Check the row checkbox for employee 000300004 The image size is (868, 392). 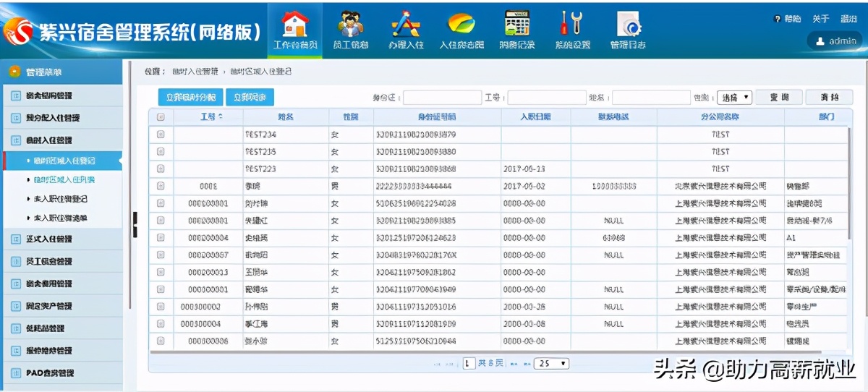pyautogui.click(x=161, y=324)
